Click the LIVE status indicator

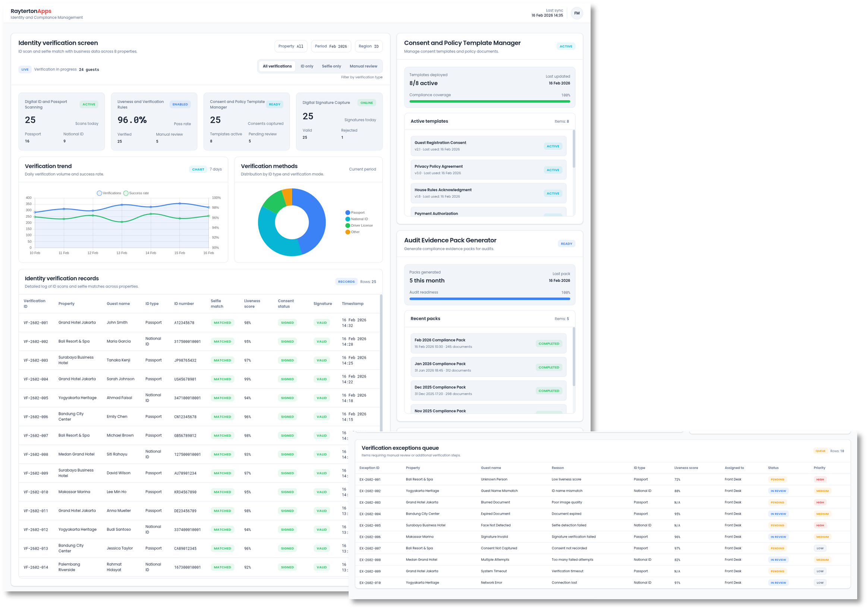pos(25,69)
